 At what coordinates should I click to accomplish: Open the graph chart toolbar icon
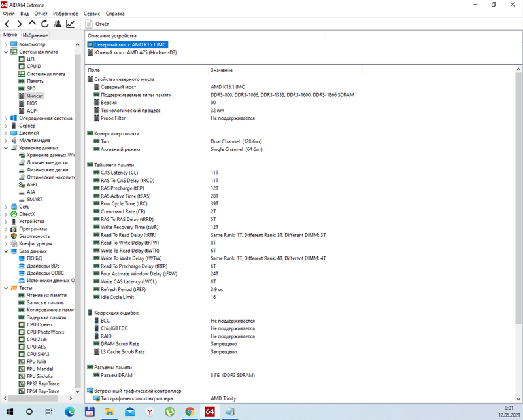click(x=71, y=24)
